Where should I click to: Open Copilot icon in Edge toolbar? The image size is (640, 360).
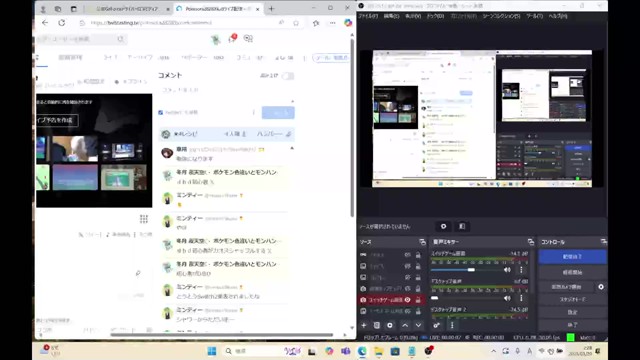pyautogui.click(x=348, y=23)
